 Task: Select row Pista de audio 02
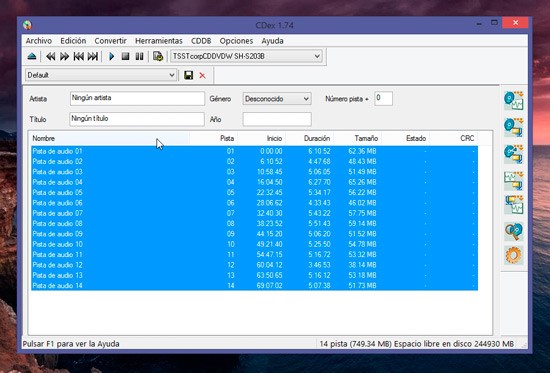[x=254, y=161]
